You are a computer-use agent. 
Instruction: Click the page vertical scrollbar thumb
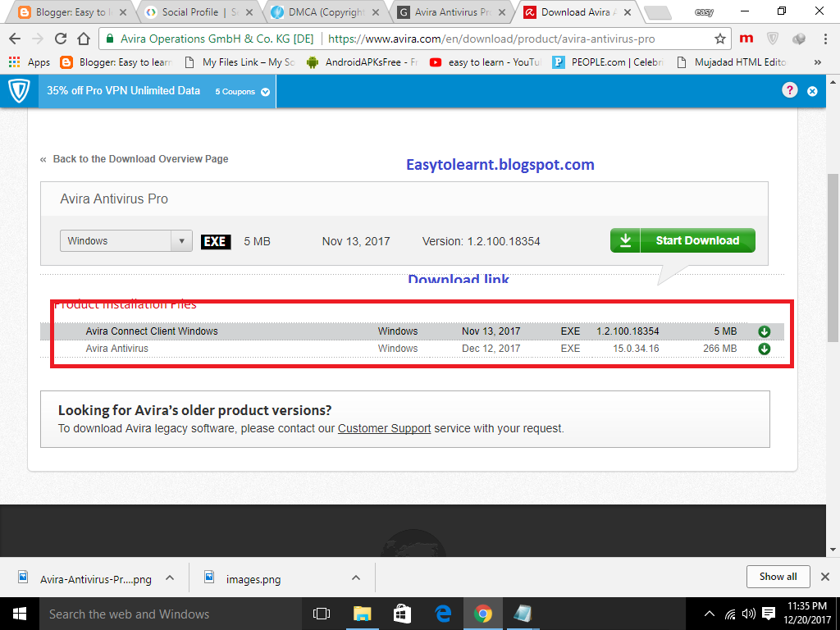point(833,257)
